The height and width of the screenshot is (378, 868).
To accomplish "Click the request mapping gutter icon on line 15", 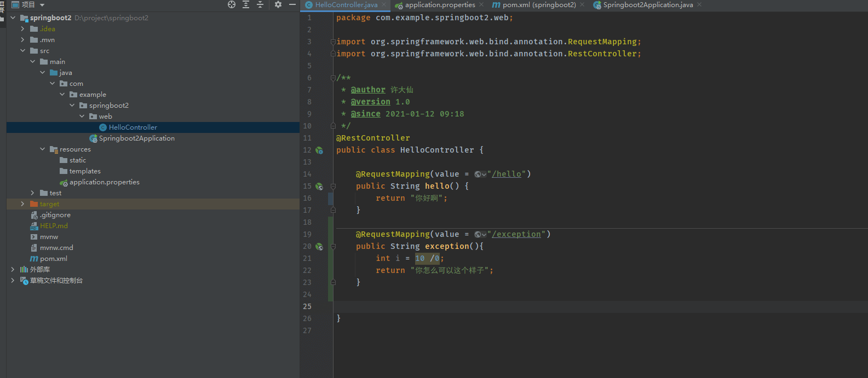I will tap(319, 187).
